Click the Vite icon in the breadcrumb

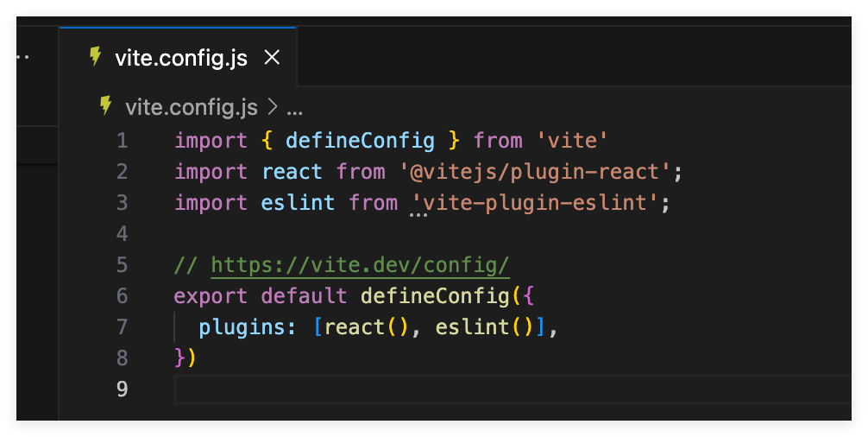(106, 105)
